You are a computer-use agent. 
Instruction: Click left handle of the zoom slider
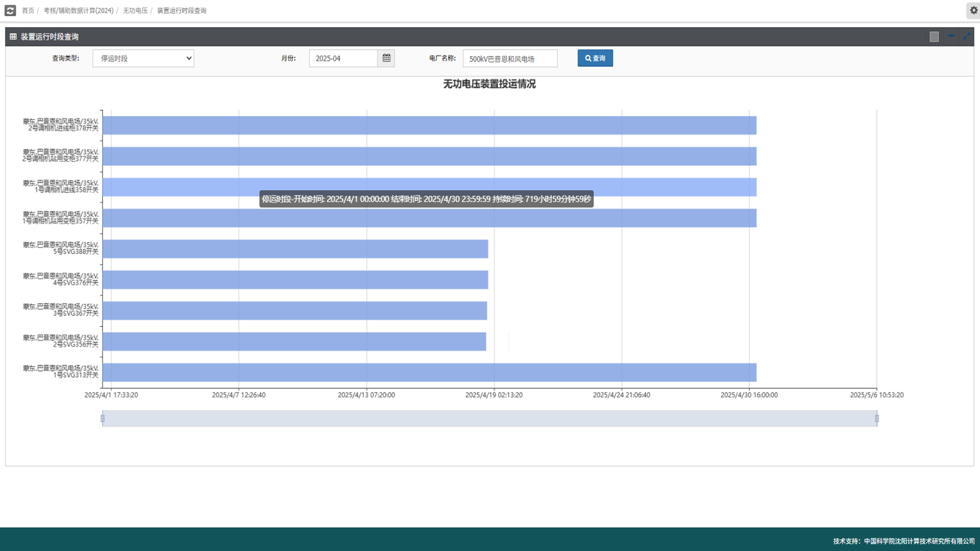103,418
